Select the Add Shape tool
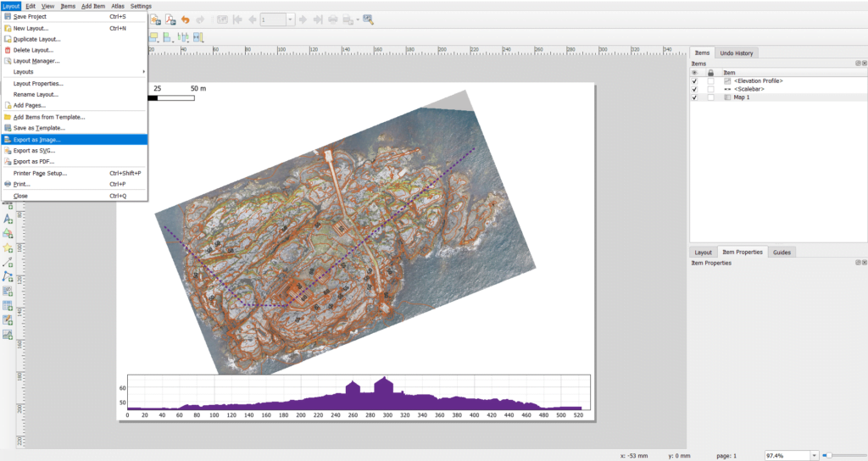The image size is (868, 461). click(x=8, y=233)
